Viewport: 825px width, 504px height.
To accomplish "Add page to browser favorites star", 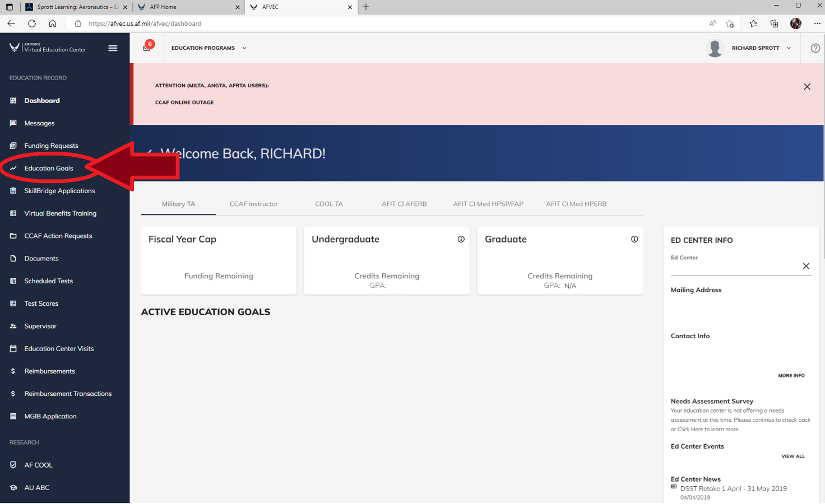I will pos(730,24).
